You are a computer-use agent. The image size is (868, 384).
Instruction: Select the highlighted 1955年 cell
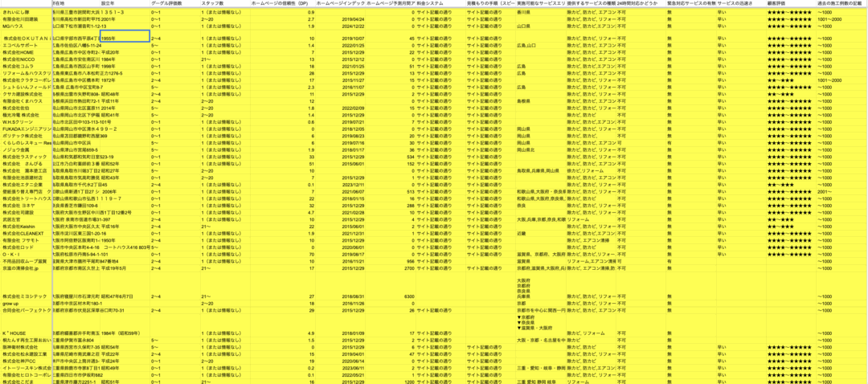coord(125,36)
